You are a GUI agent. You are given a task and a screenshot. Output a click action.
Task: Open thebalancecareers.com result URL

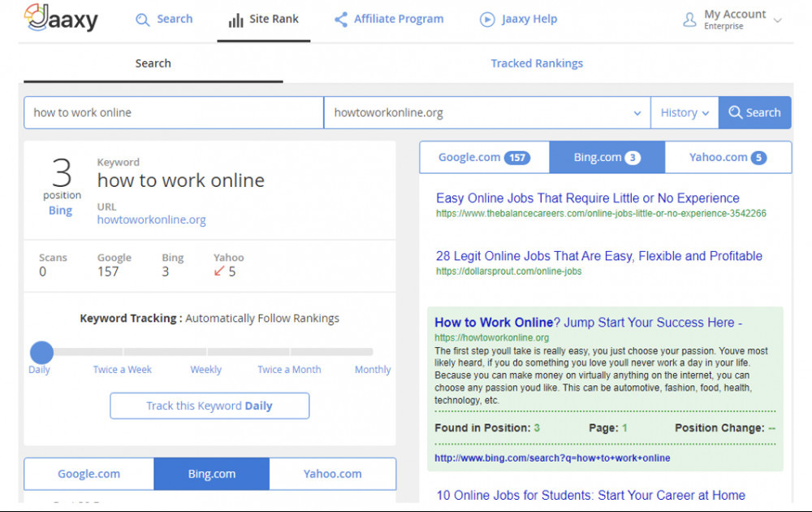click(601, 213)
